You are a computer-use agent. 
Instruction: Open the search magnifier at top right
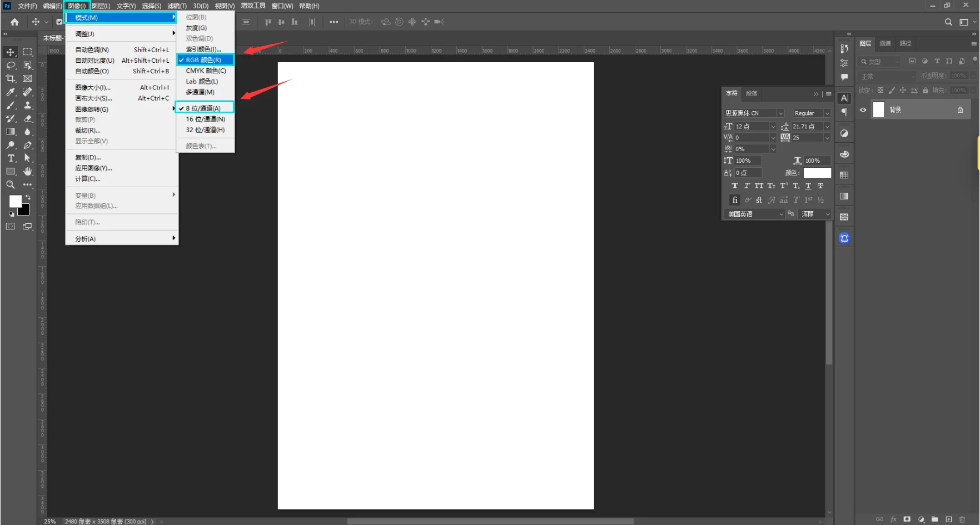[x=948, y=22]
